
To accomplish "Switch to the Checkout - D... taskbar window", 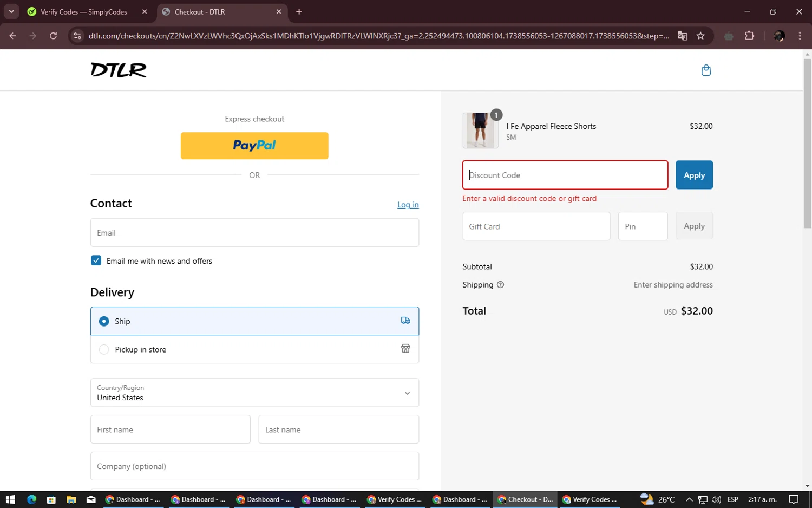I will pyautogui.click(x=525, y=499).
